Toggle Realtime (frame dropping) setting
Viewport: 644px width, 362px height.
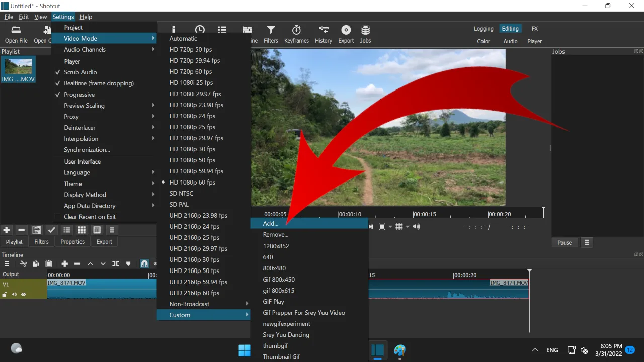104,83
